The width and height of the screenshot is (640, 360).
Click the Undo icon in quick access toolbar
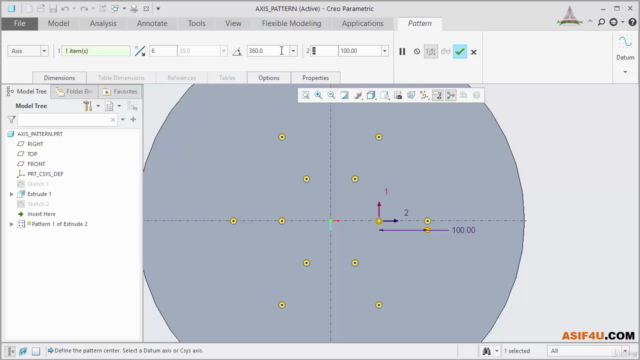65,9
